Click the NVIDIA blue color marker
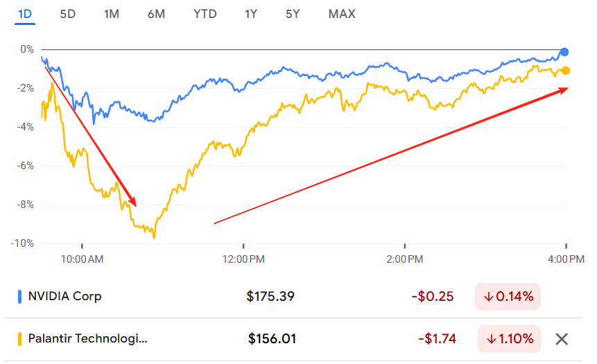 click(x=20, y=297)
